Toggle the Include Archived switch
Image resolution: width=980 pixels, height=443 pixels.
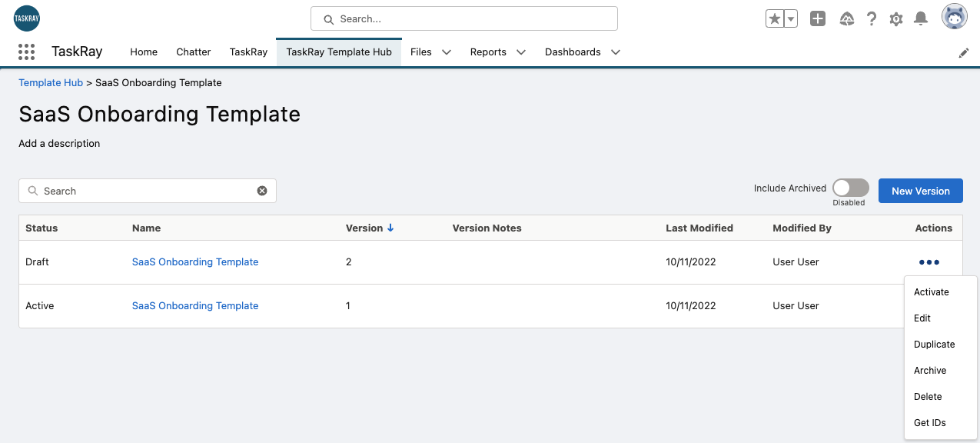pyautogui.click(x=850, y=188)
